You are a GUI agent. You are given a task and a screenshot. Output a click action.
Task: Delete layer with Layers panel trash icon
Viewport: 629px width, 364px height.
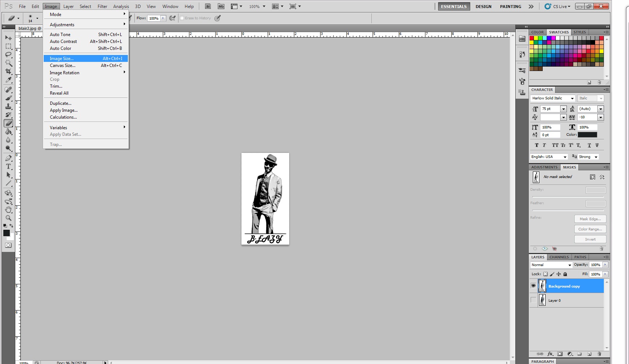pos(599,354)
